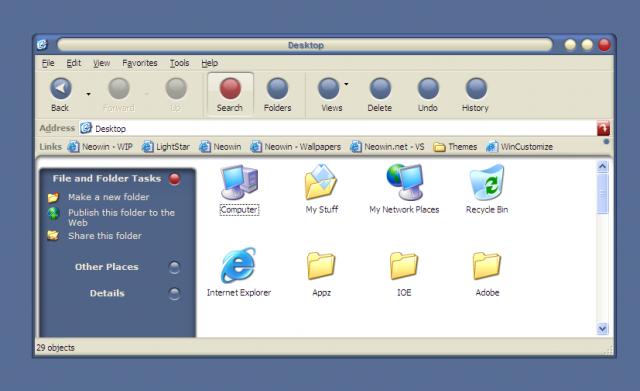Click the small toolbar chevron below Go button
640x391 pixels.
point(606,142)
